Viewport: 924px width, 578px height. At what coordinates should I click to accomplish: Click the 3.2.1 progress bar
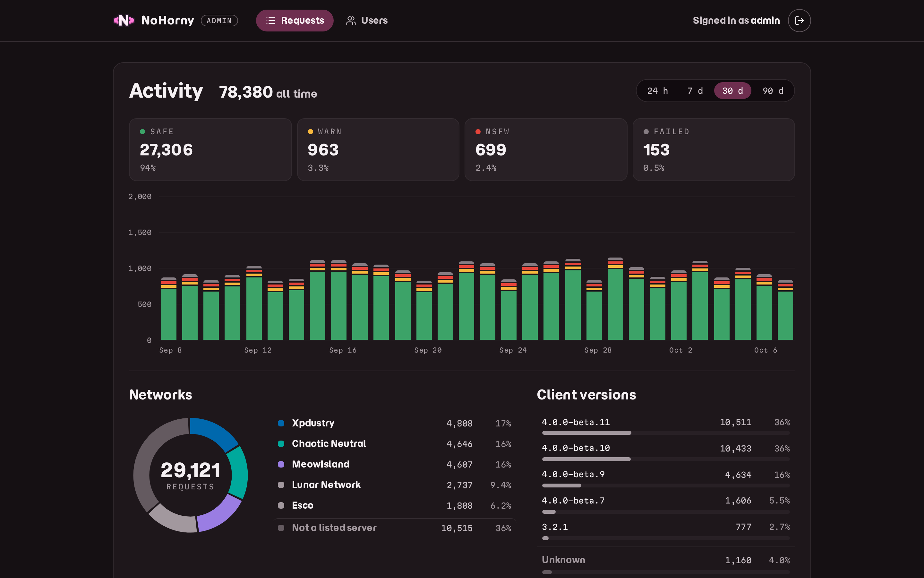666,538
